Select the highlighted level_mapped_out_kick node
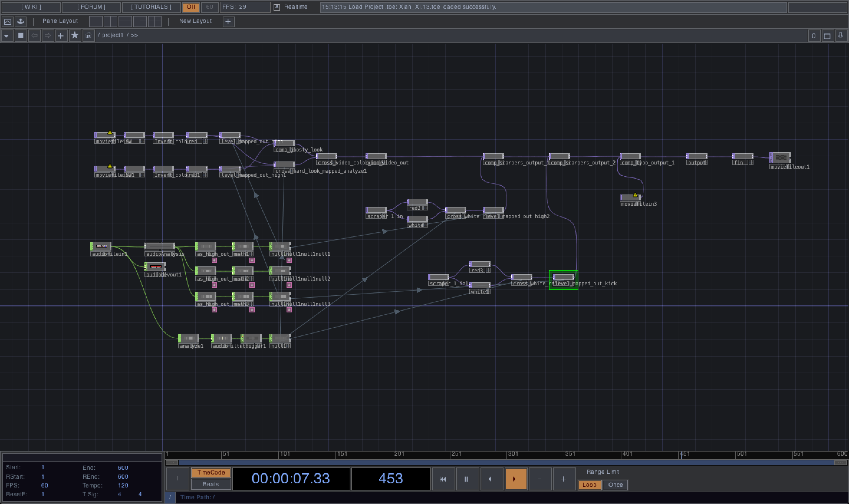Viewport: 849px width, 504px height. 564,277
